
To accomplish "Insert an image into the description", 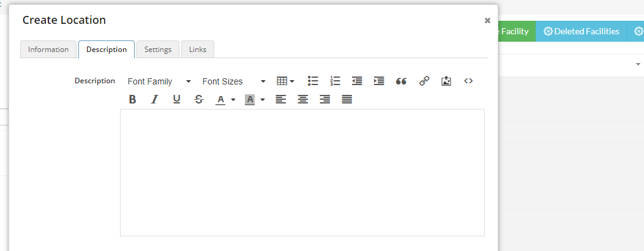I will [446, 81].
